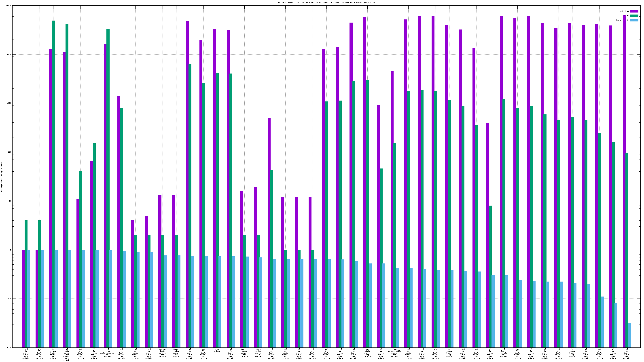Click the 1000 y-axis tick label
The height and width of the screenshot is (362, 644).
(x=9, y=103)
